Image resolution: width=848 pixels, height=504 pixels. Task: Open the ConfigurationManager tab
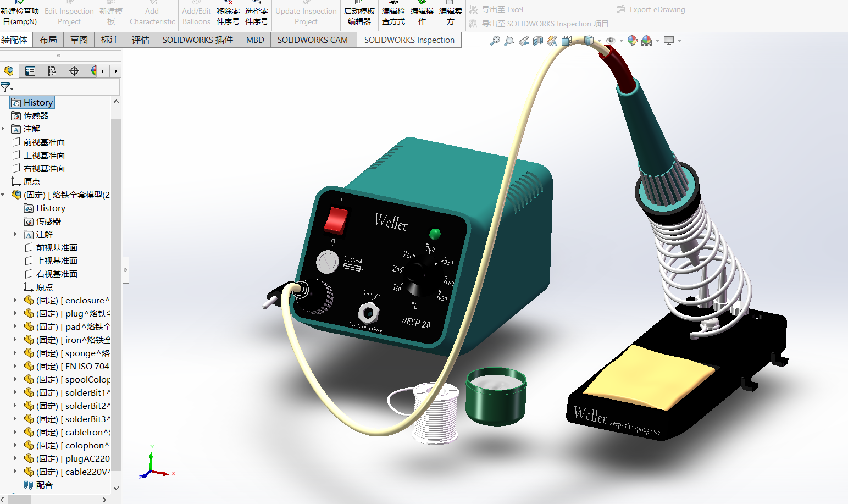click(x=52, y=71)
